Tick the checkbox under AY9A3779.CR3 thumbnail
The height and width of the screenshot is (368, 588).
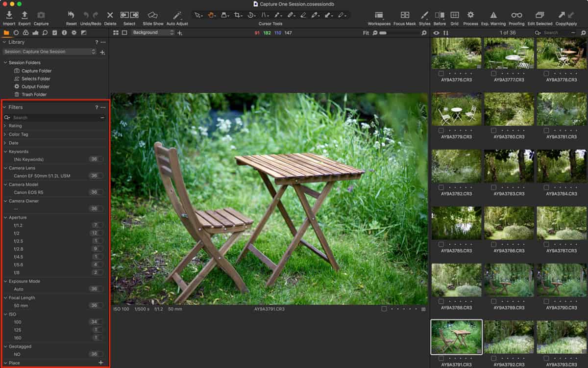441,131
